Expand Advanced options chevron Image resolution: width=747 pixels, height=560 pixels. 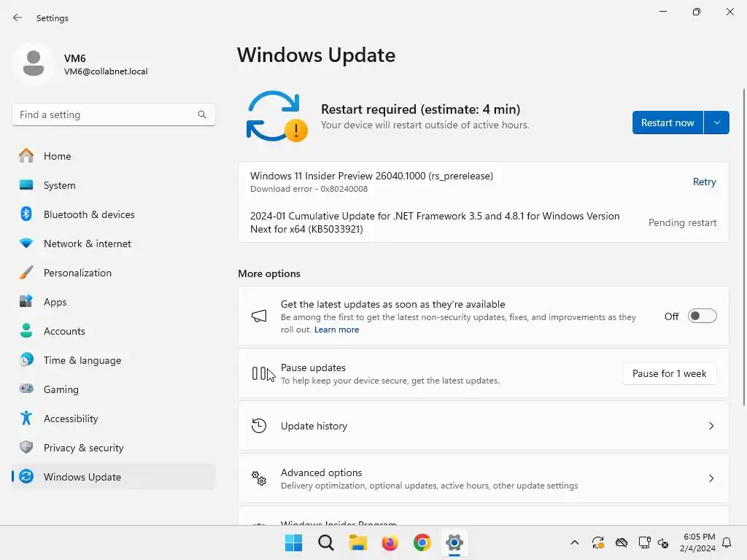(711, 478)
